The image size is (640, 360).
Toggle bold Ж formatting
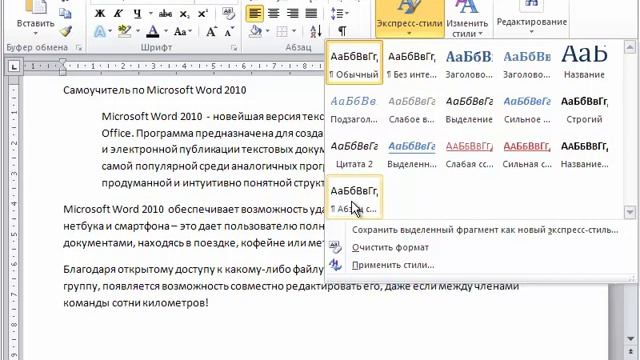100,14
